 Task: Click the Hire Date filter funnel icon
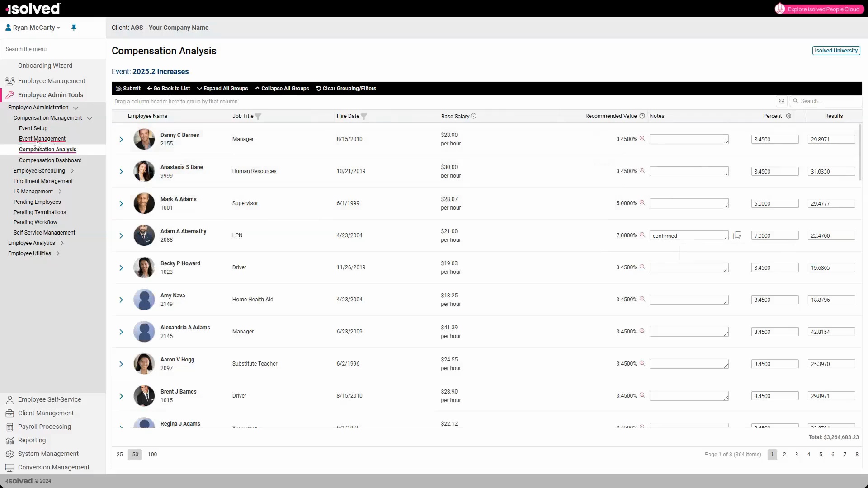364,117
